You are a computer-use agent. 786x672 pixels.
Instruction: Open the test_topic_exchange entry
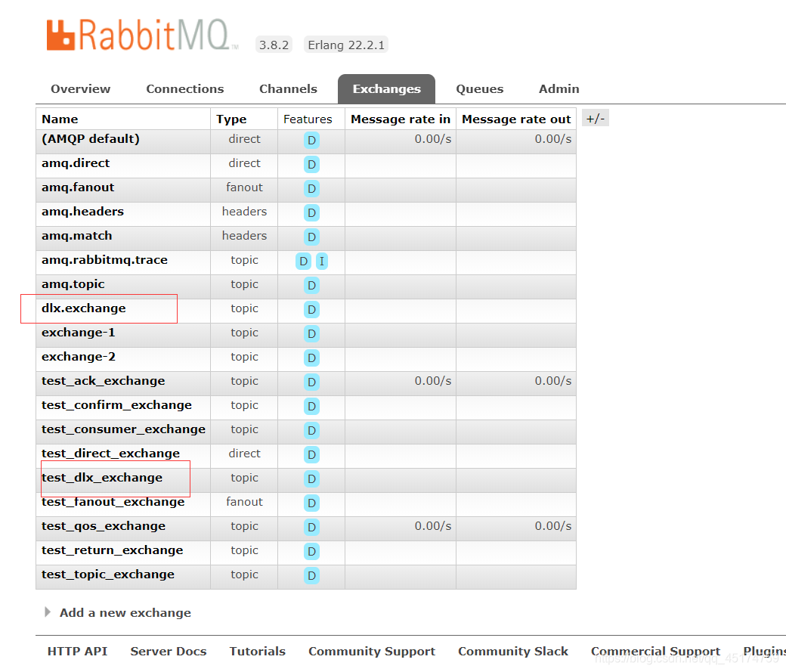coord(108,574)
